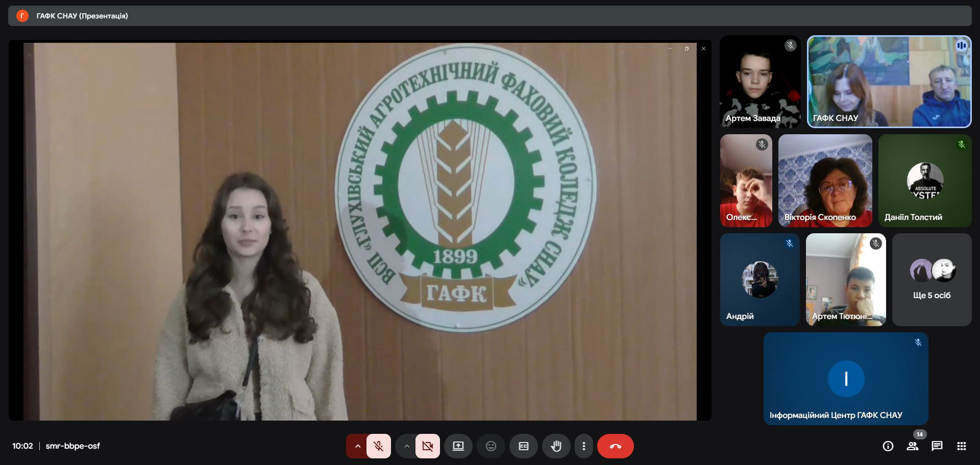The width and height of the screenshot is (980, 465).
Task: Unmute the microphone button
Action: coord(378,446)
